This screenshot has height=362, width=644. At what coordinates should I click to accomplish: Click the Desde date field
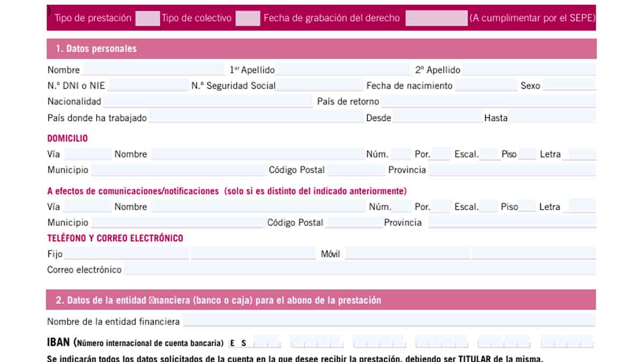(437, 117)
